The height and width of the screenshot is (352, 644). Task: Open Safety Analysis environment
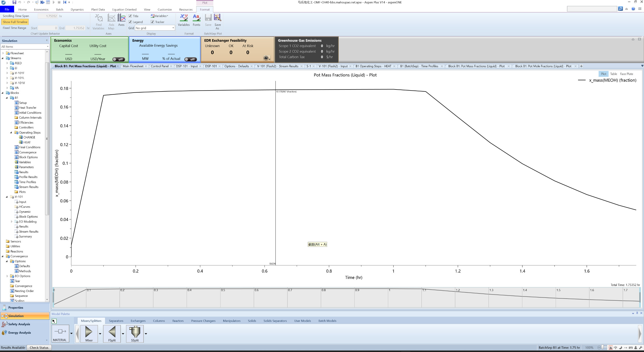tap(25, 324)
